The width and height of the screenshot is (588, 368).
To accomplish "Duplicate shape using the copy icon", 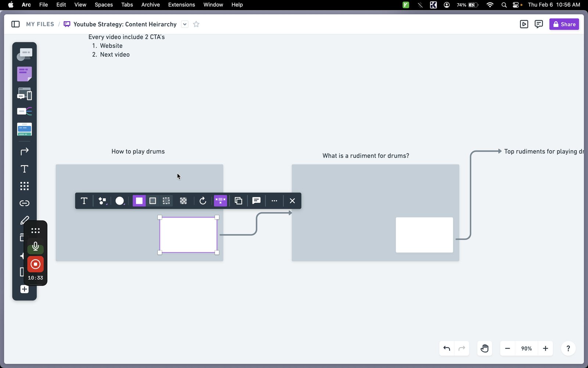I will [238, 201].
